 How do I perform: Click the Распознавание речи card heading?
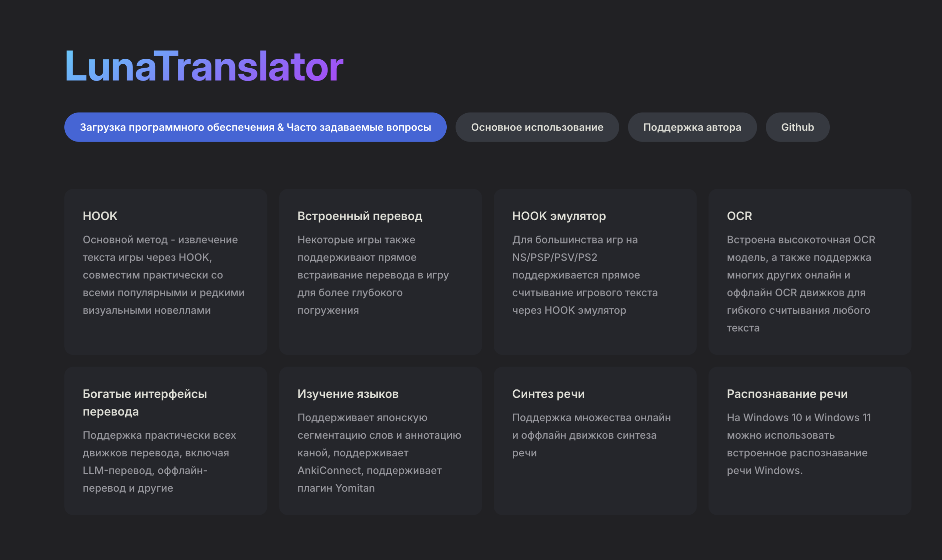coord(787,394)
